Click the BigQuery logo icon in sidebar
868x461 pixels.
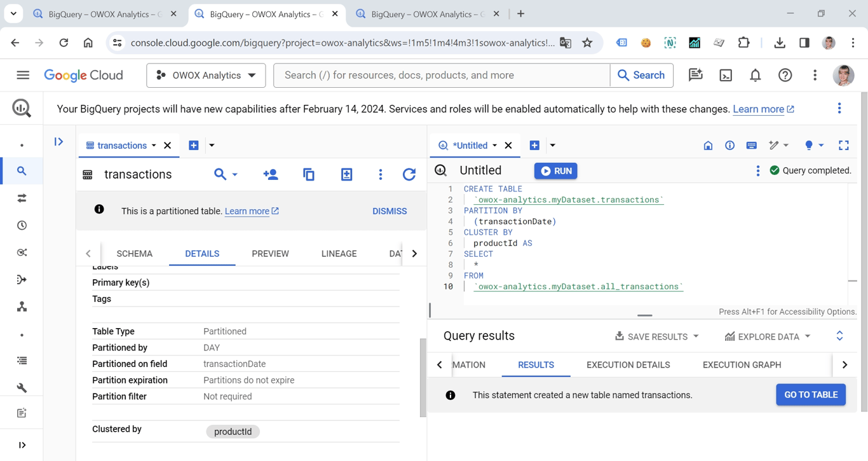tap(22, 108)
